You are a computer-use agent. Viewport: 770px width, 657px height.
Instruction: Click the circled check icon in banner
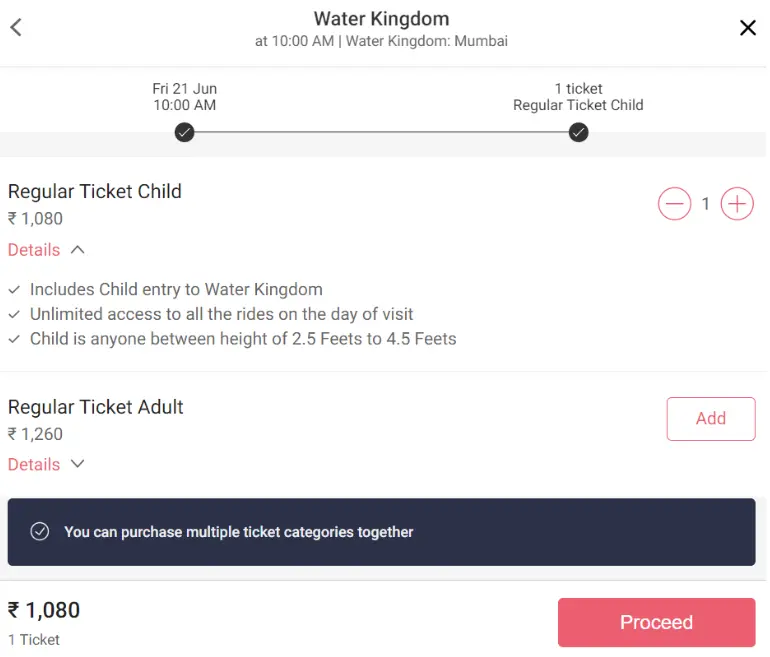pos(40,532)
